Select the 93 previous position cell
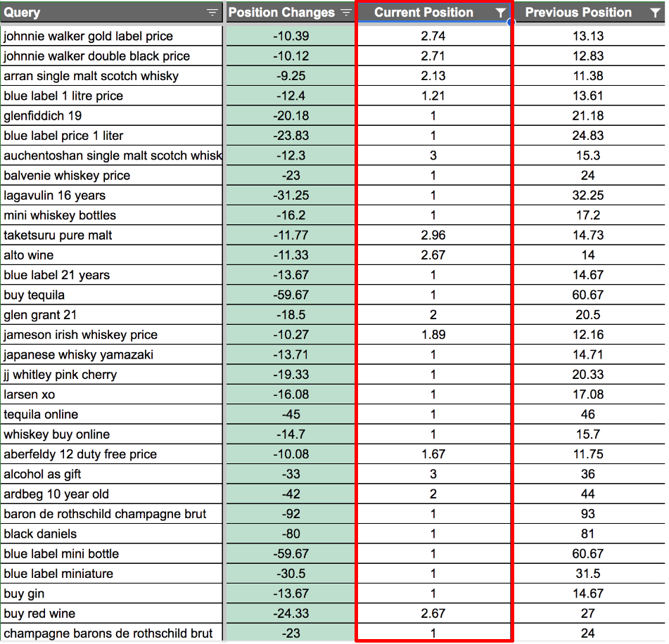 [588, 513]
